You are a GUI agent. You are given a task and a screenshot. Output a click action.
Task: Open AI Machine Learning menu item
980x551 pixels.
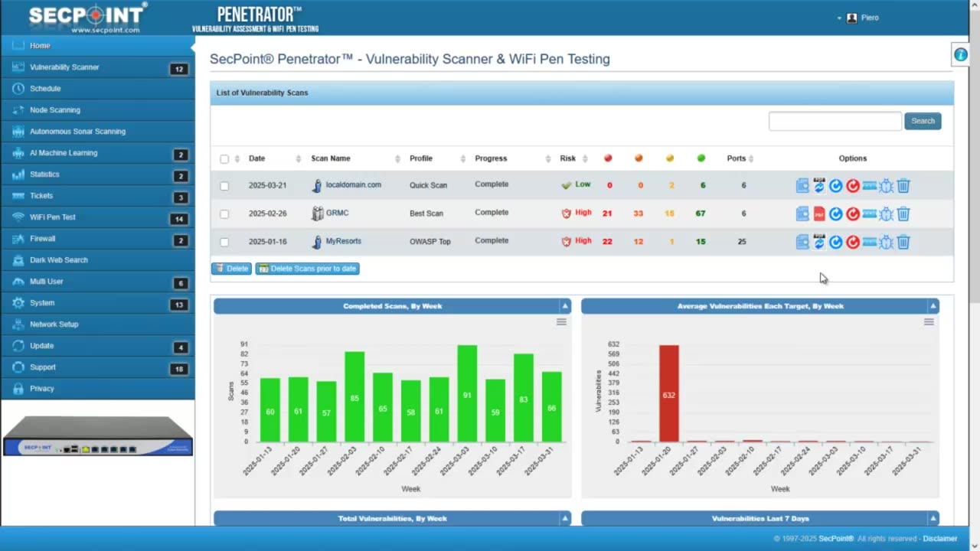coord(97,153)
